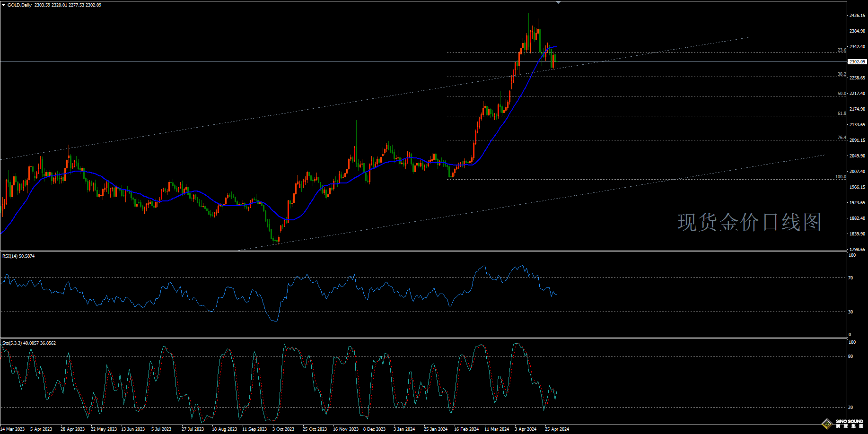The image size is (868, 434).
Task: Select the 38.2 Fibonacci level label
Action: [x=842, y=74]
